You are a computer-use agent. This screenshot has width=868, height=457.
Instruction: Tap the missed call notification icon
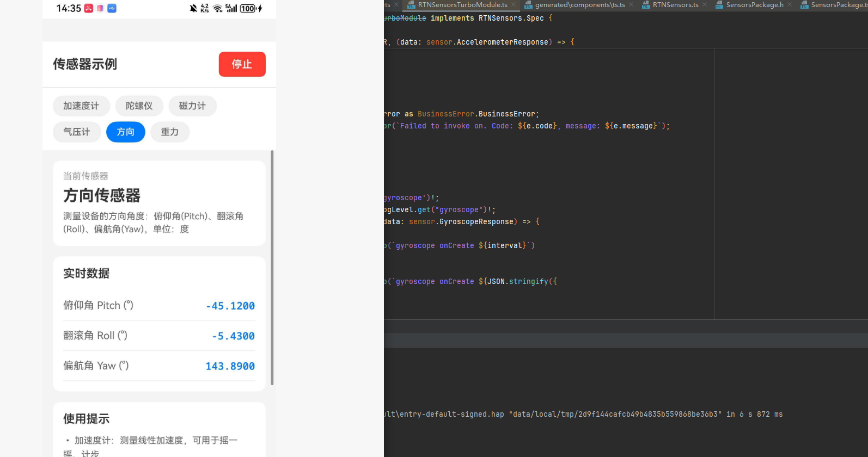(x=89, y=8)
